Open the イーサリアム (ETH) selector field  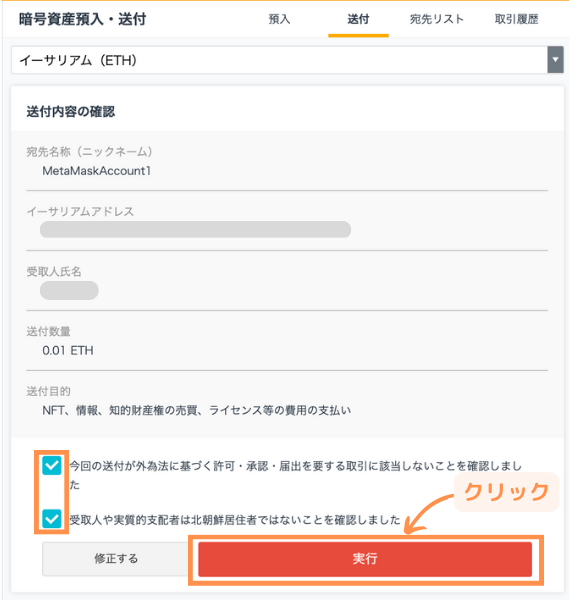click(287, 60)
